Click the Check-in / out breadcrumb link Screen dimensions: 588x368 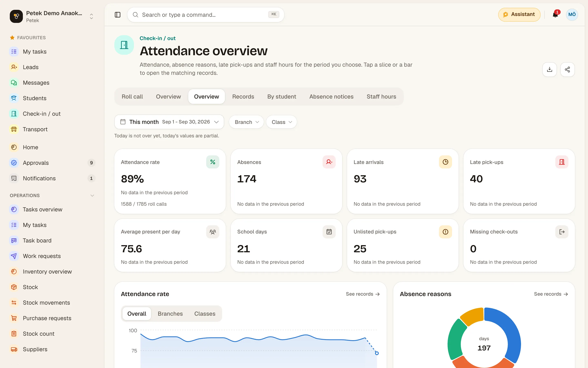pyautogui.click(x=157, y=38)
